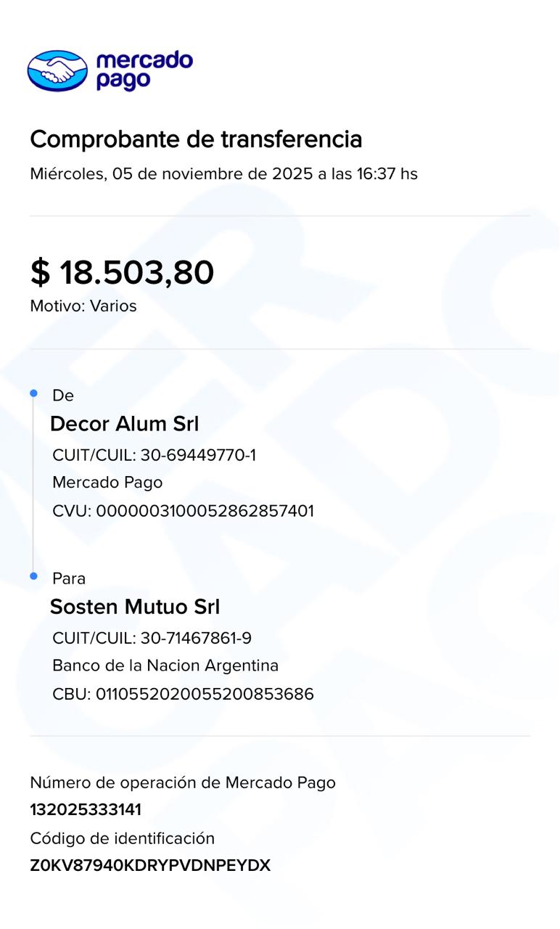Click the transfer date and time line
The height and width of the screenshot is (929, 560).
pyautogui.click(x=223, y=174)
